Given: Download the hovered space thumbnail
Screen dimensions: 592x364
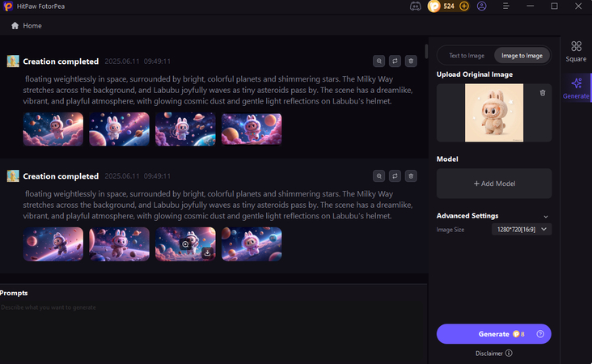Looking at the screenshot, I should click(x=207, y=252).
